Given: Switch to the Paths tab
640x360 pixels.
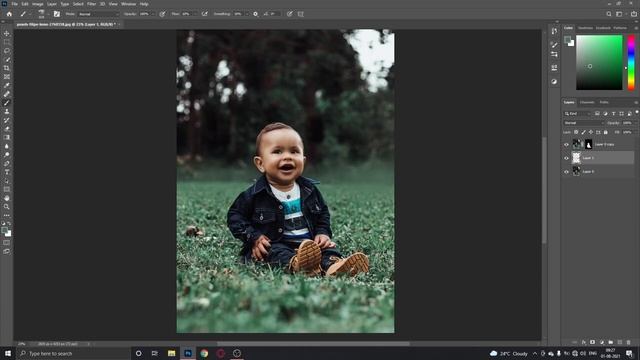Looking at the screenshot, I should [x=604, y=102].
